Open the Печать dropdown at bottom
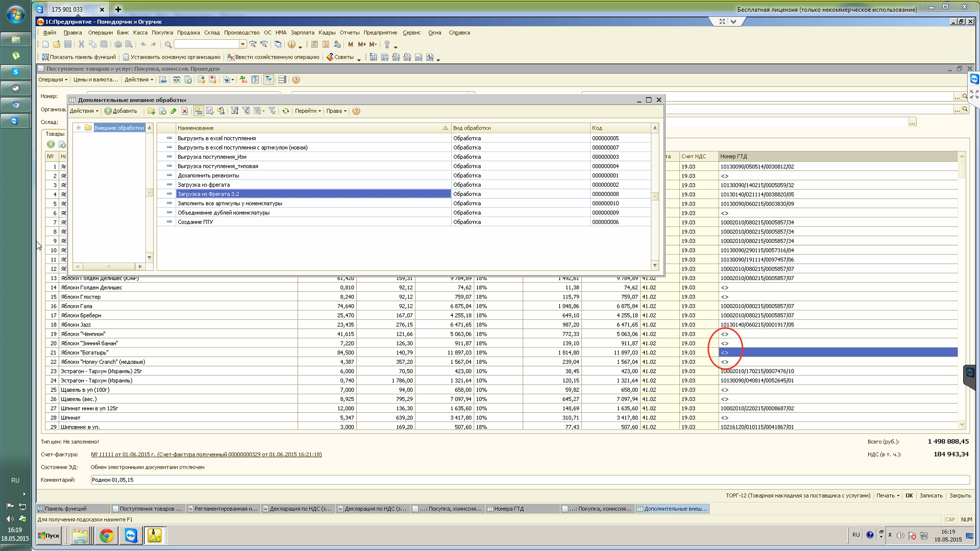 (x=888, y=495)
